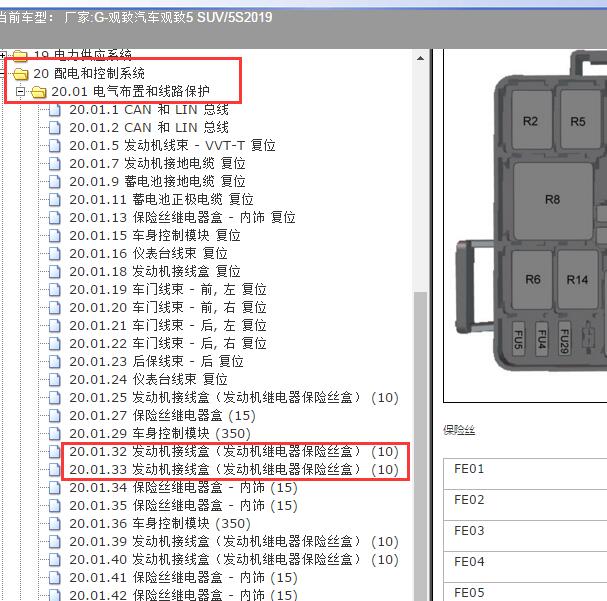Screen dimensions: 607x601
Task: Click the R8 relay in fuse box diagram
Action: [553, 200]
